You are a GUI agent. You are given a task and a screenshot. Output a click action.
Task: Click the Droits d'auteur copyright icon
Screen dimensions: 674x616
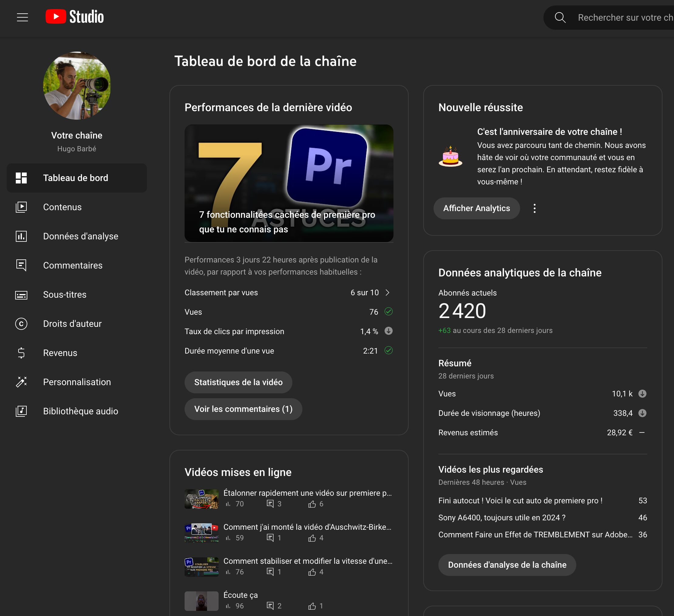pyautogui.click(x=21, y=324)
